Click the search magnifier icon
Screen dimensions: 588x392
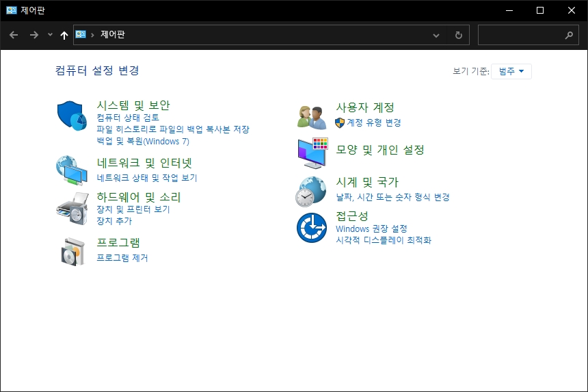[x=569, y=36]
